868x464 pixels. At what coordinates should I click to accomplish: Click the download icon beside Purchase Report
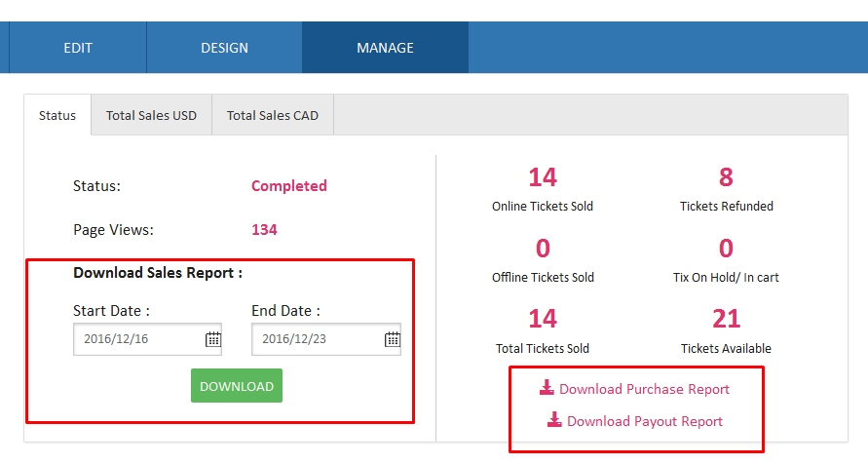[547, 388]
